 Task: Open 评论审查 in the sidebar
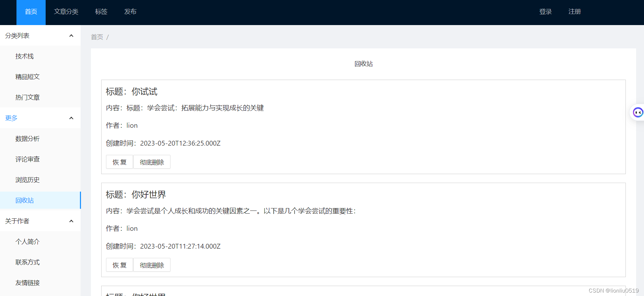[x=40, y=159]
